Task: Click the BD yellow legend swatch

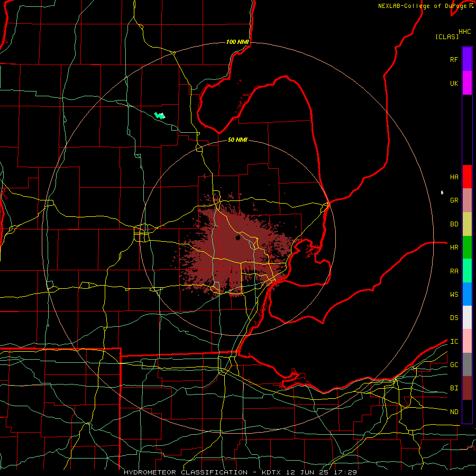Action: click(x=467, y=224)
